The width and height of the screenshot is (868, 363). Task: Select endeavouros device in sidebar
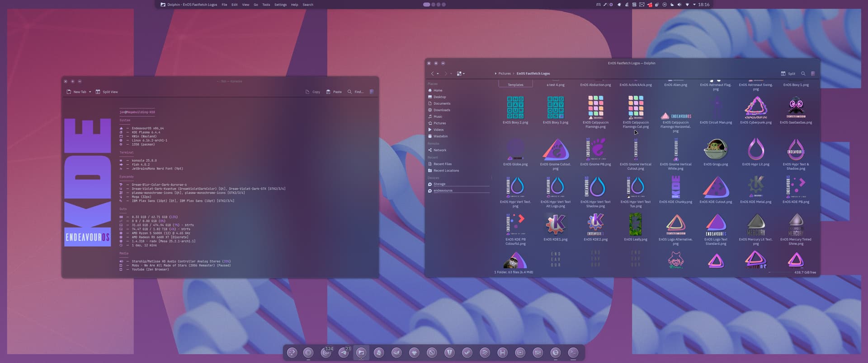458,191
